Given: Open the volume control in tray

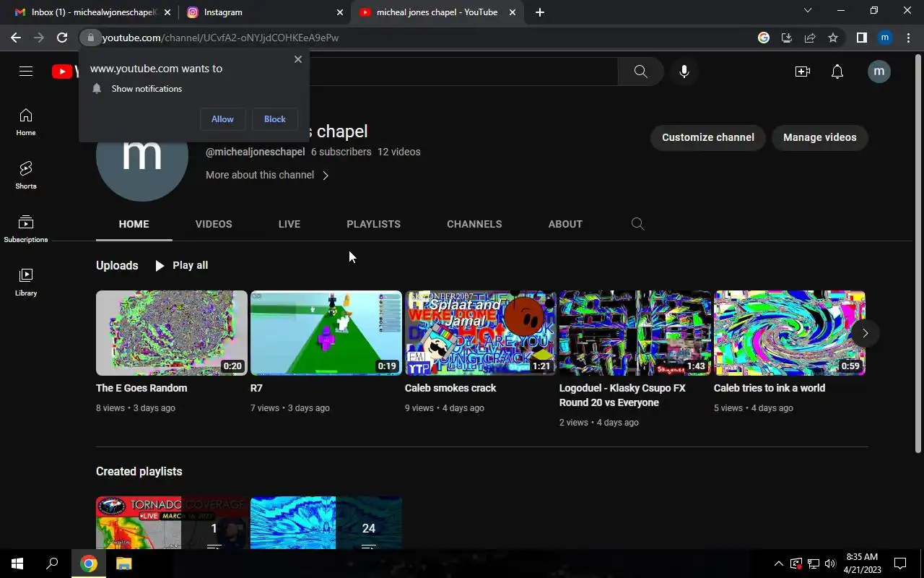Looking at the screenshot, I should tap(830, 564).
